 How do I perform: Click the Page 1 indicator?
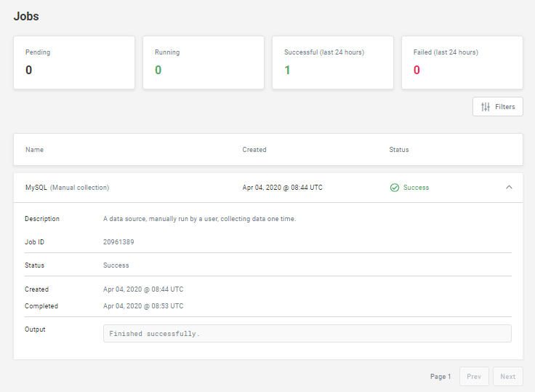click(441, 377)
